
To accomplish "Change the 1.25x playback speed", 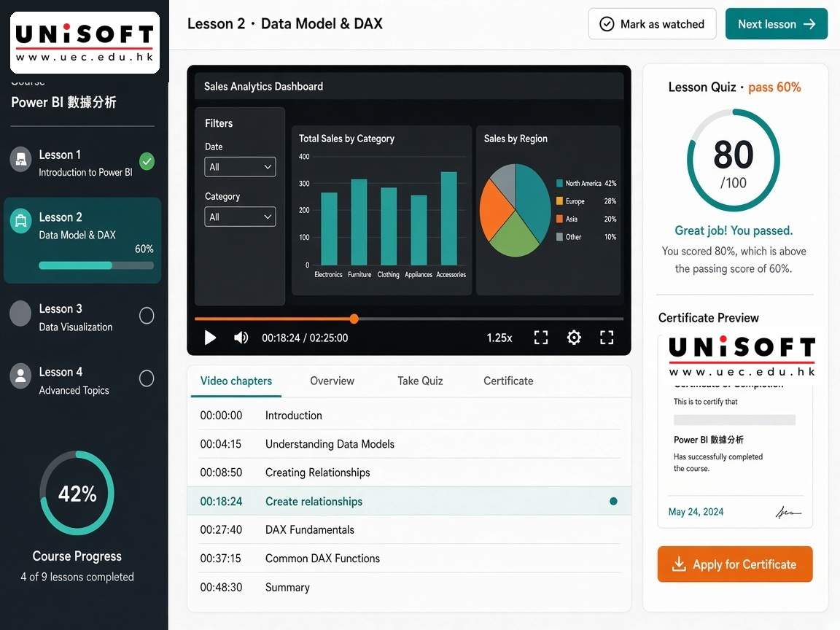I will tap(499, 338).
